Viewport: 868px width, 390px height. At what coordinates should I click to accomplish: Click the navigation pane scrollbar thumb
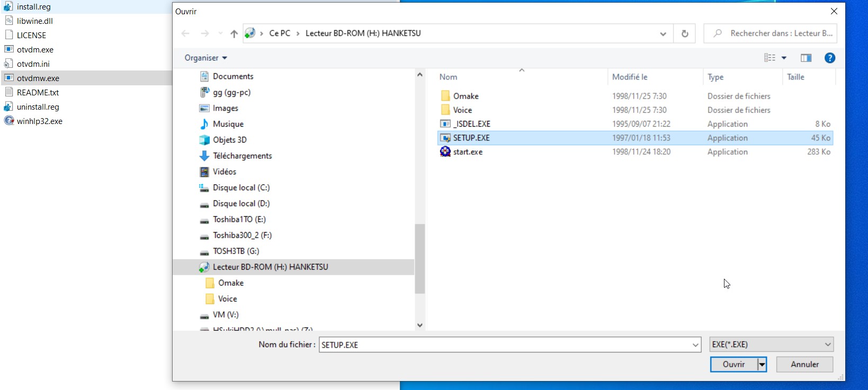tap(420, 259)
